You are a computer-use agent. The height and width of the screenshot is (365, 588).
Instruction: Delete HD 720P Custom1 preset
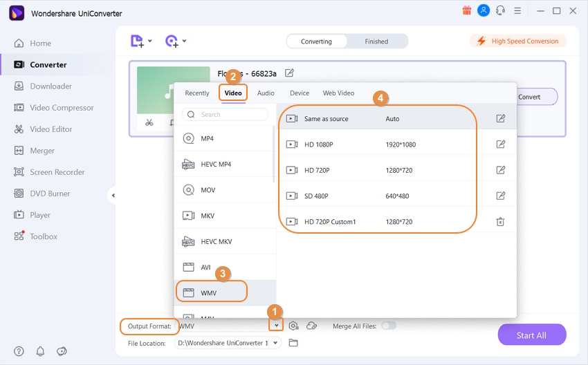500,222
